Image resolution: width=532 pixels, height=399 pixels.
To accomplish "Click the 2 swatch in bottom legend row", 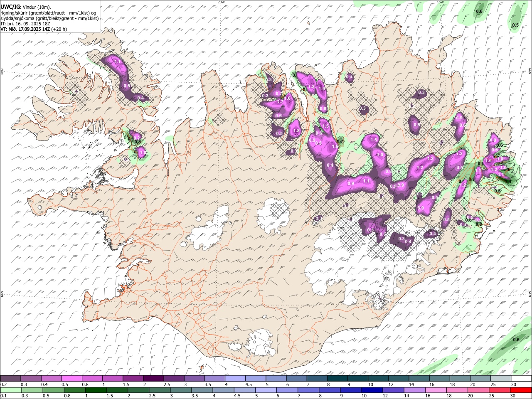I will pos(138,390).
